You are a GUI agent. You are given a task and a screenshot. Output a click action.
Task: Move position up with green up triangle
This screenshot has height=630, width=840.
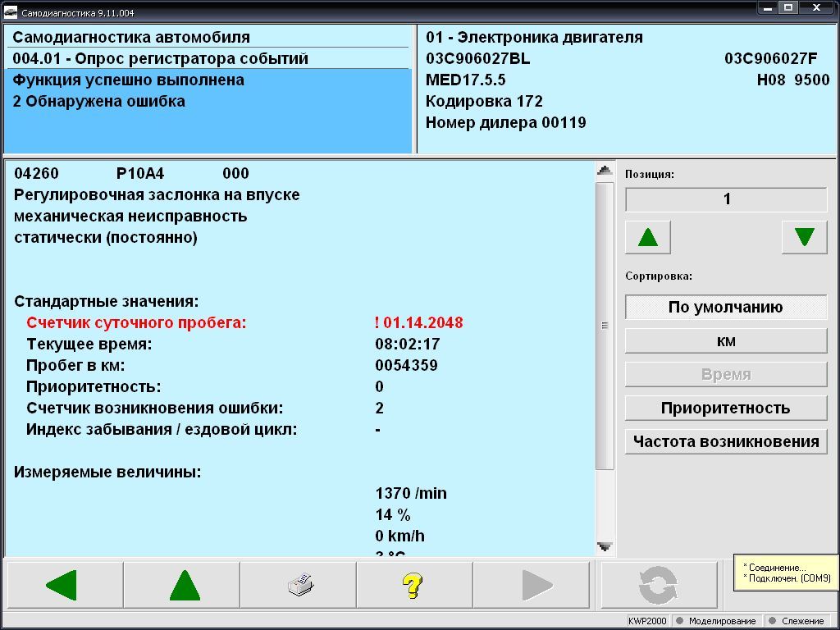point(648,237)
